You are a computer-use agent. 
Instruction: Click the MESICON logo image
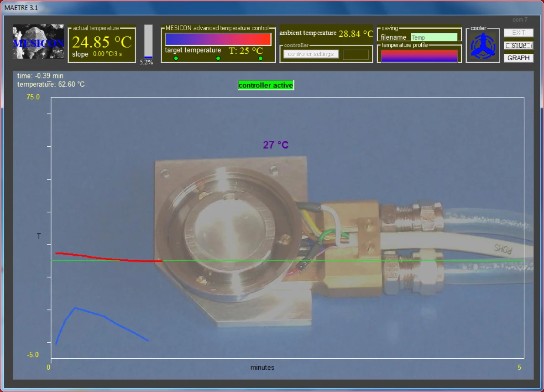click(38, 42)
